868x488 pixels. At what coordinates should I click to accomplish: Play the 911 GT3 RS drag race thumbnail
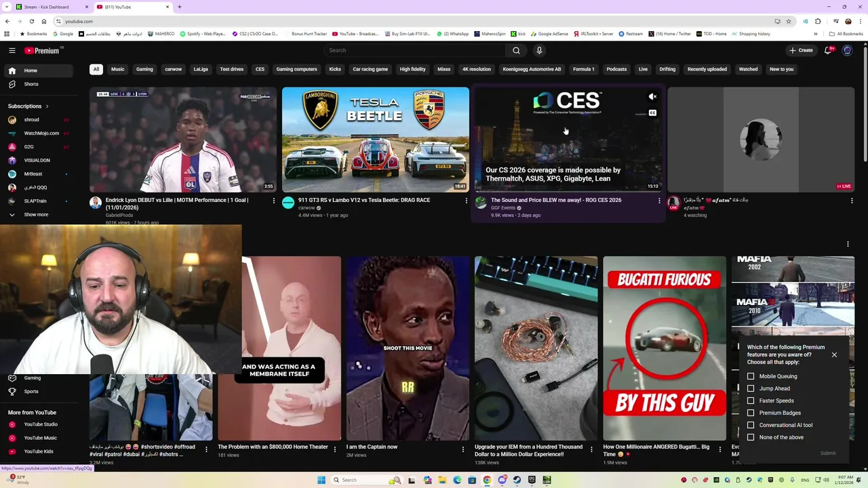tap(376, 140)
